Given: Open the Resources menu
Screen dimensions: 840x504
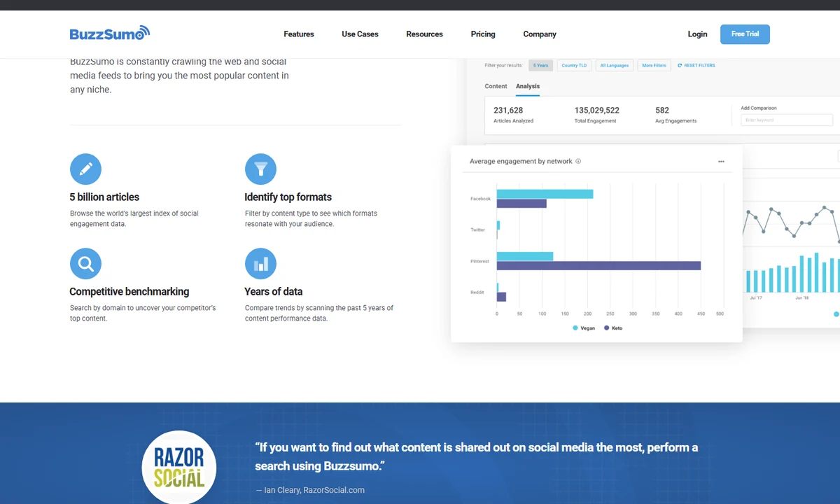Looking at the screenshot, I should (x=424, y=34).
